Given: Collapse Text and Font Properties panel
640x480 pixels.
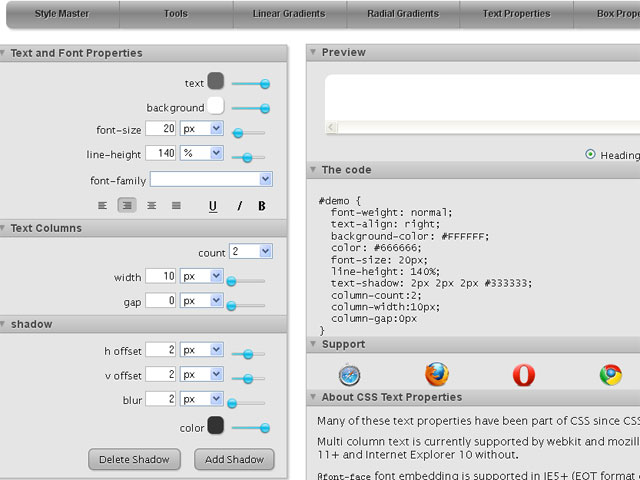Looking at the screenshot, I should click(x=2, y=53).
